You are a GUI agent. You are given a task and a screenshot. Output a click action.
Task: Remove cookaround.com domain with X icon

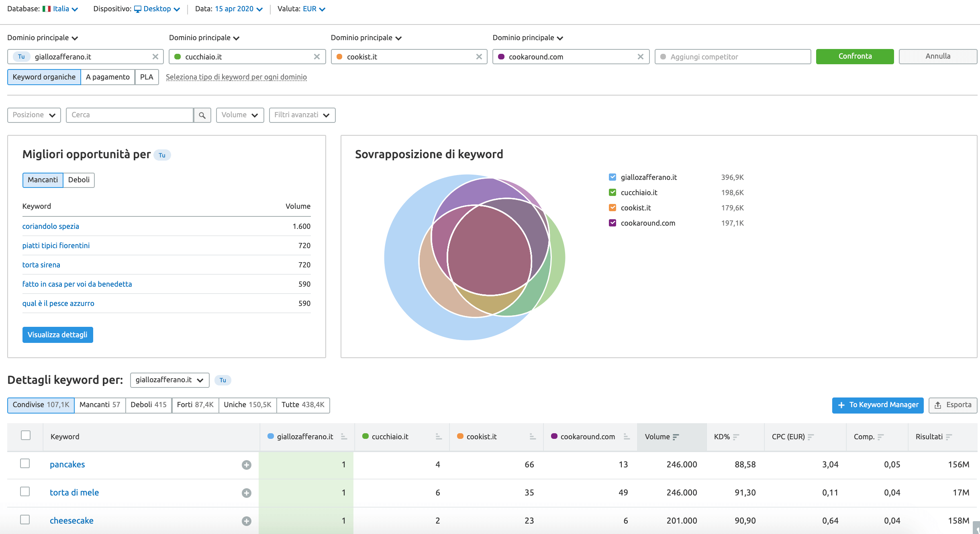[641, 57]
